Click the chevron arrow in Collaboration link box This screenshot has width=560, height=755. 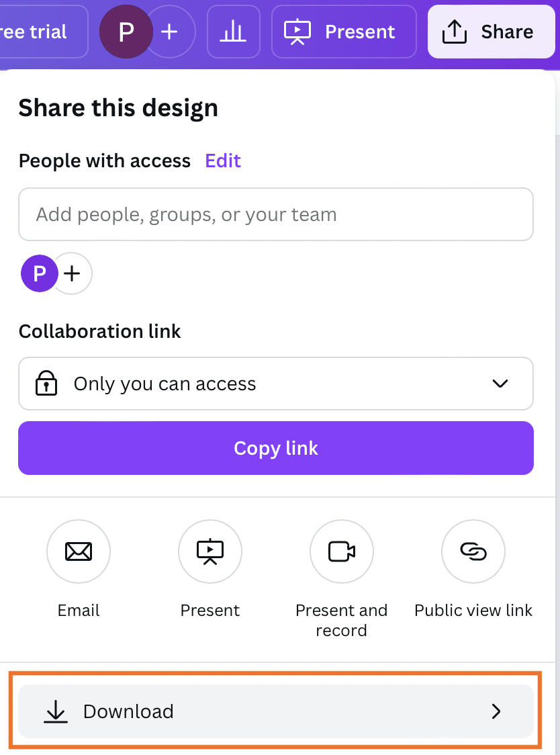(500, 384)
